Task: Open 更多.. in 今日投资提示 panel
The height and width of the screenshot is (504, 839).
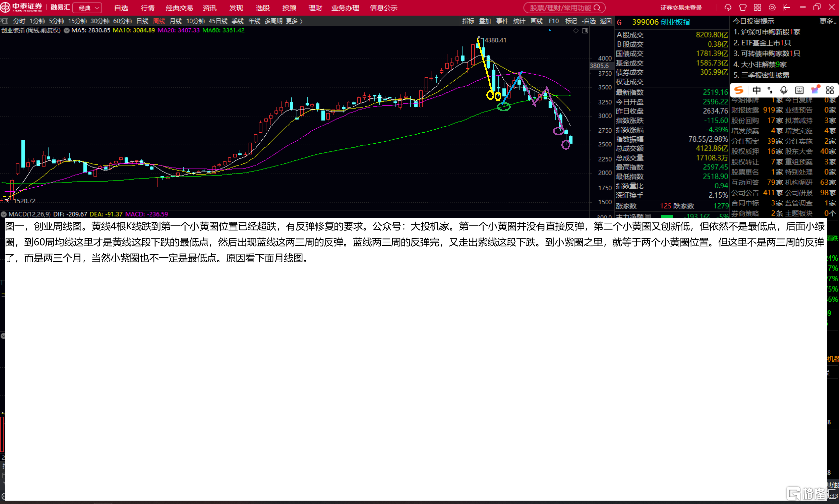Action: [828, 21]
